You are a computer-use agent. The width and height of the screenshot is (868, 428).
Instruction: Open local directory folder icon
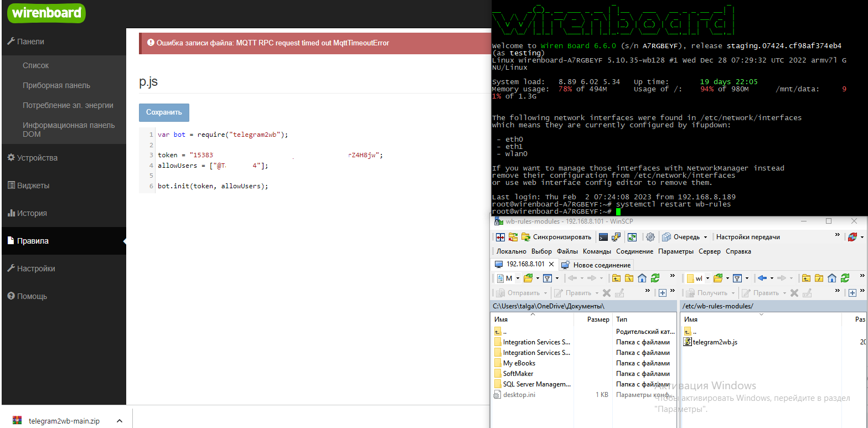[528, 279]
